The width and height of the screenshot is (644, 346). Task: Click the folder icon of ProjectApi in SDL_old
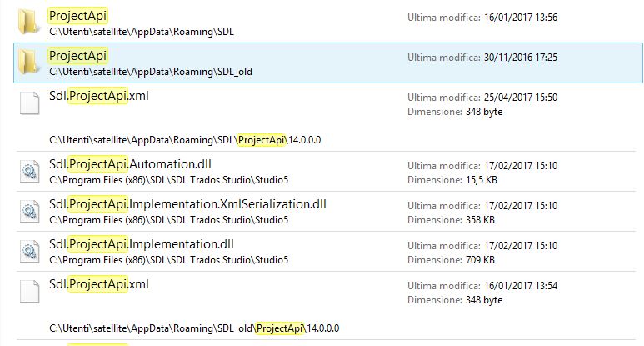click(x=29, y=62)
